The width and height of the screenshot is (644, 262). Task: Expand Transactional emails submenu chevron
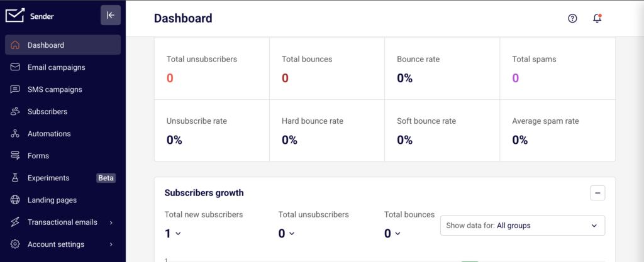[111, 222]
